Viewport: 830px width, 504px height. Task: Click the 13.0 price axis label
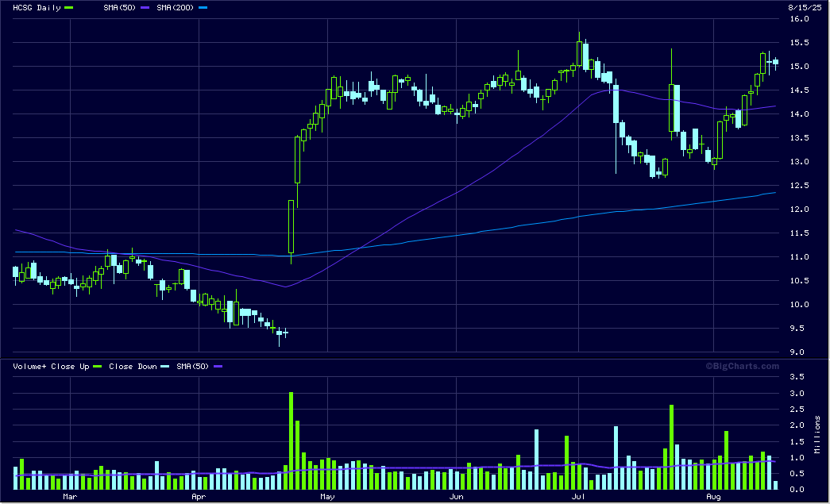(799, 162)
